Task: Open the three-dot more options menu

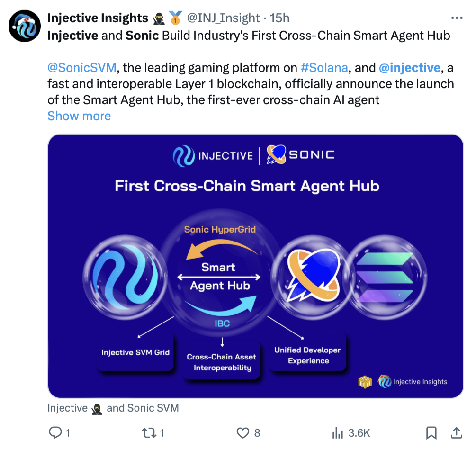Action: (456, 18)
